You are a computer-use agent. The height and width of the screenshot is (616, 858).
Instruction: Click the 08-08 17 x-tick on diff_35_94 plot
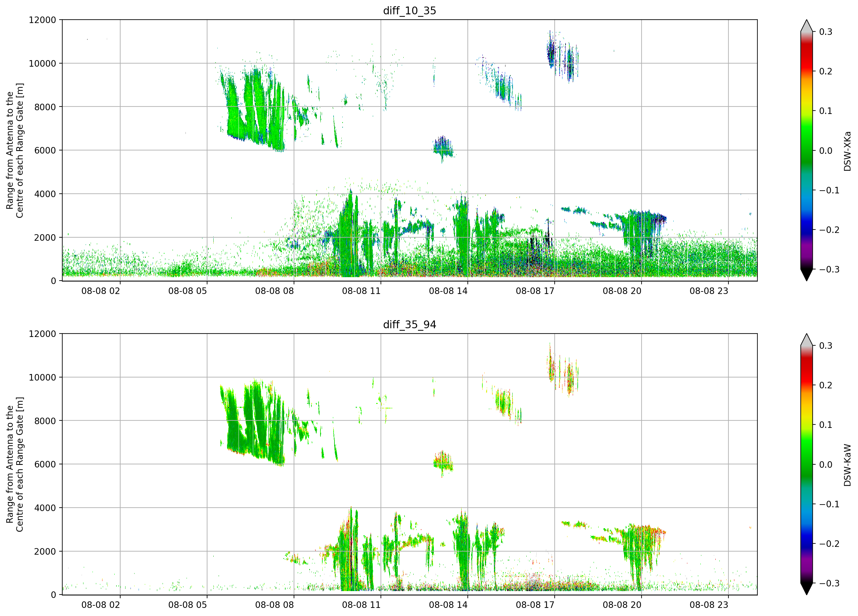535,605
